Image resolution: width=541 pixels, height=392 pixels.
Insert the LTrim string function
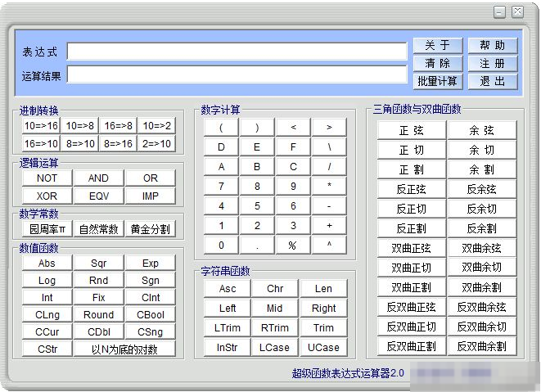pos(228,328)
